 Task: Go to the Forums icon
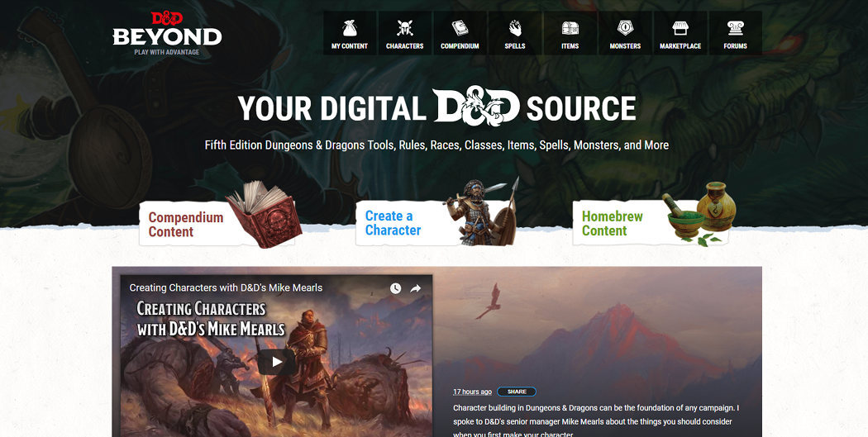point(735,28)
